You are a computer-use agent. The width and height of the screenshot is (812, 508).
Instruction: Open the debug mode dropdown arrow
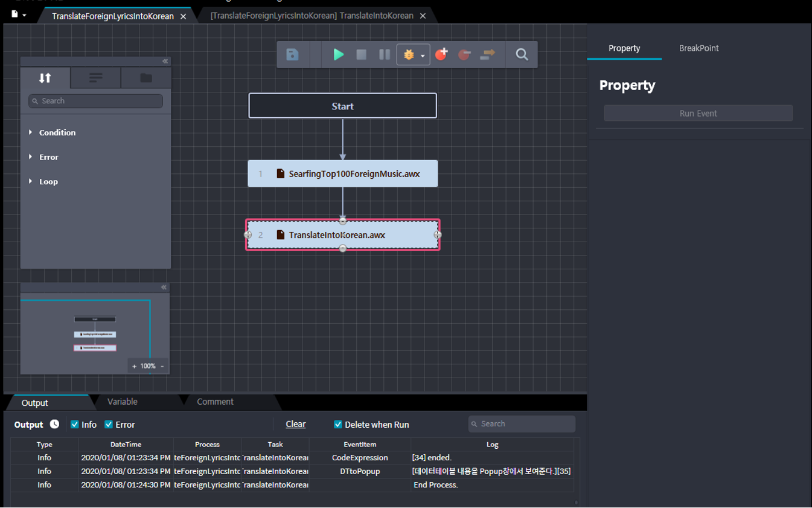[x=423, y=56]
